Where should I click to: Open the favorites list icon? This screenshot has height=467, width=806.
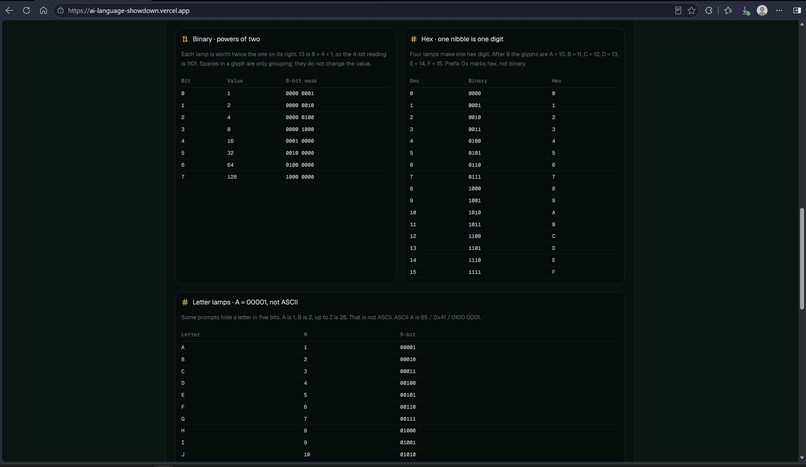click(728, 10)
